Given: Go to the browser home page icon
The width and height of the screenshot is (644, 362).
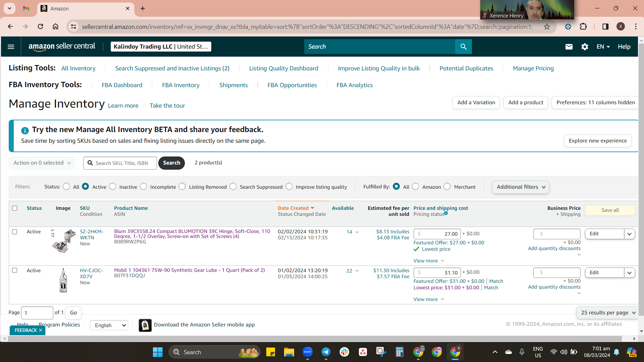Looking at the screenshot, I should 56,26.
